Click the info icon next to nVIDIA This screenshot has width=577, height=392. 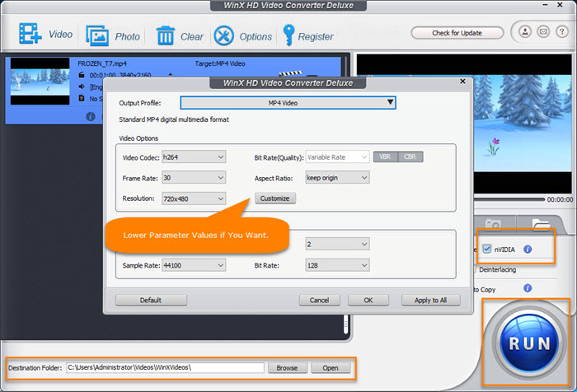click(x=528, y=250)
